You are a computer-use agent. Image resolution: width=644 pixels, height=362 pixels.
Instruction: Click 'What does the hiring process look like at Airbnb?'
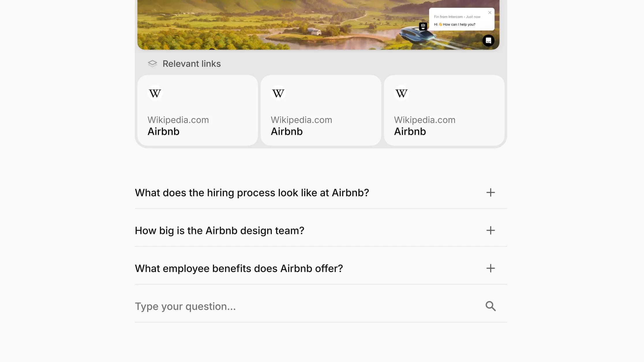click(252, 193)
